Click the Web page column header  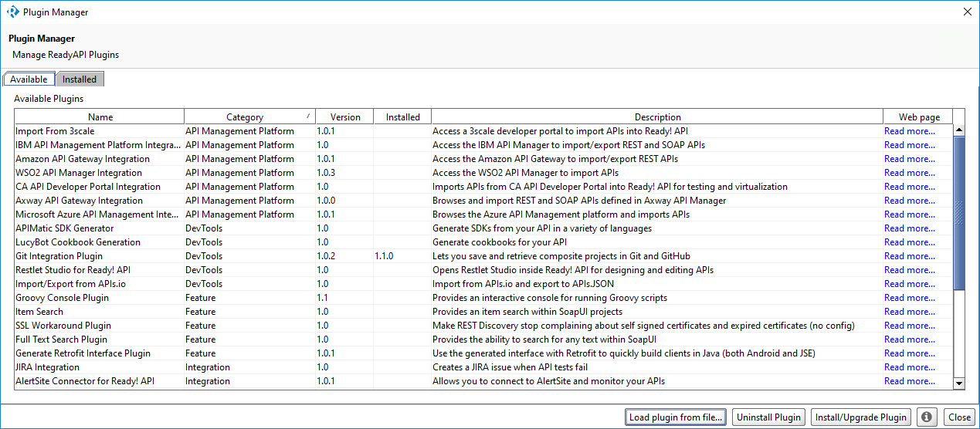point(919,117)
